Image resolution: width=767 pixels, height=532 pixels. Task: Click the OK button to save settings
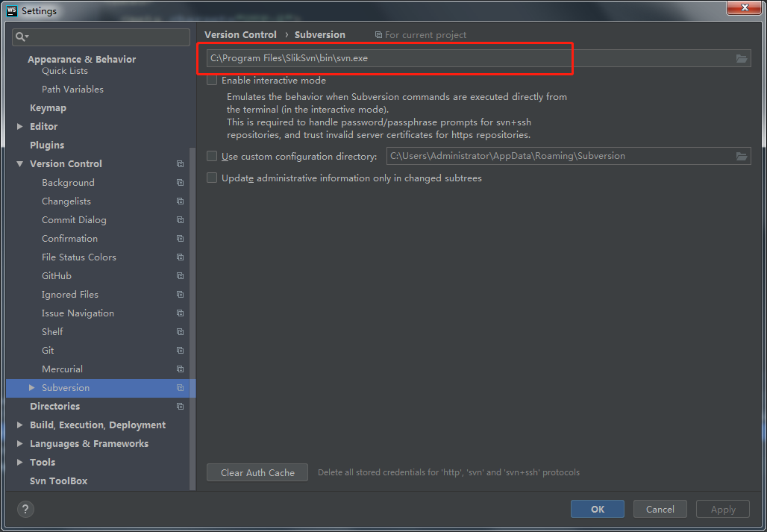tap(597, 509)
